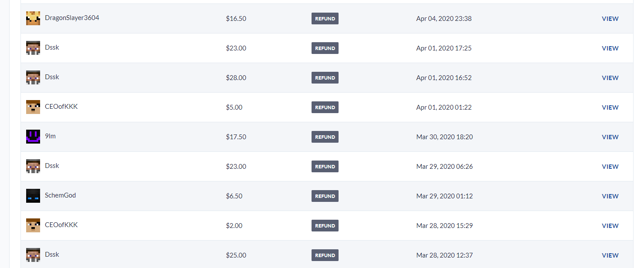Refund the $23.00 Dssk payment from Apr 01
Screen dimensions: 644x268
(325, 48)
